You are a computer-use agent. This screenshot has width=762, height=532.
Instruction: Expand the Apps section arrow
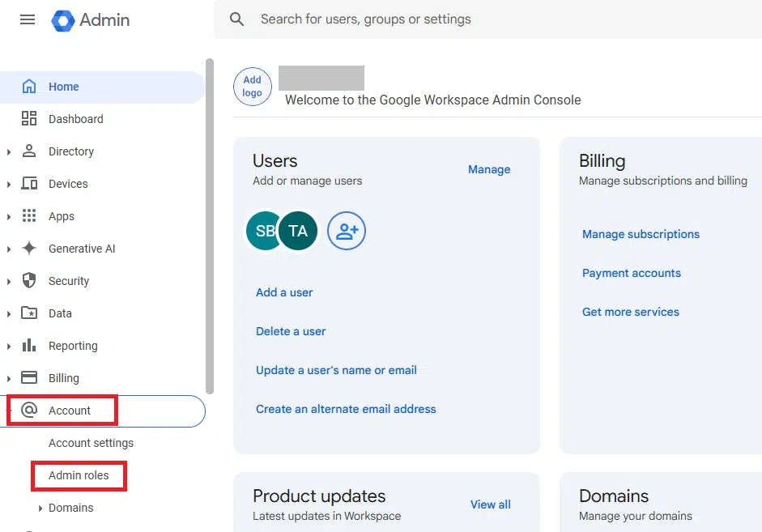click(x=9, y=217)
